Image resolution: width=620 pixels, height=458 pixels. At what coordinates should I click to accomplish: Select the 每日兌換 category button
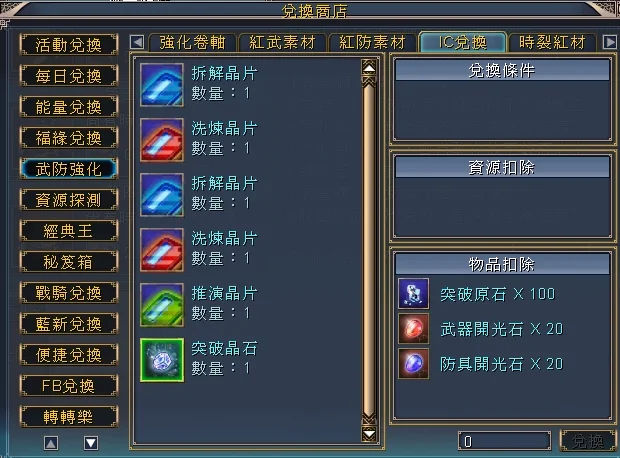pos(69,76)
